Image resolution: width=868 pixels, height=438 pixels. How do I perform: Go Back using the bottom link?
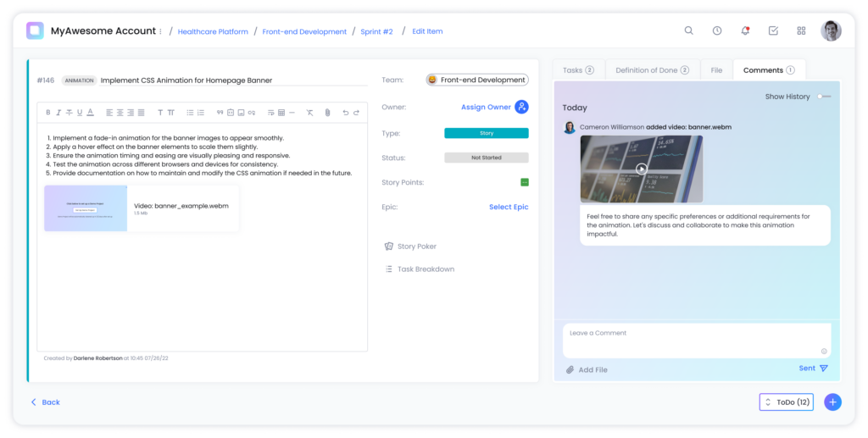click(x=46, y=402)
